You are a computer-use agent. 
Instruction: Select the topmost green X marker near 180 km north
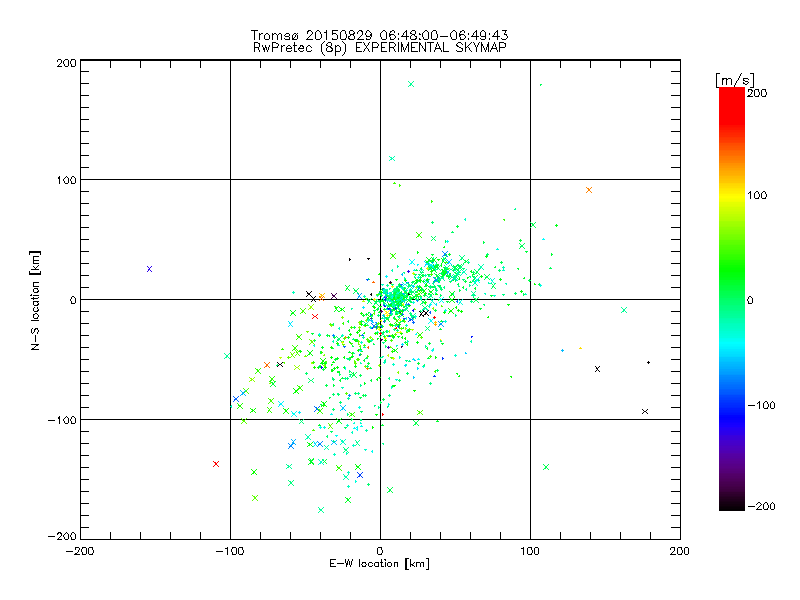coord(411,84)
